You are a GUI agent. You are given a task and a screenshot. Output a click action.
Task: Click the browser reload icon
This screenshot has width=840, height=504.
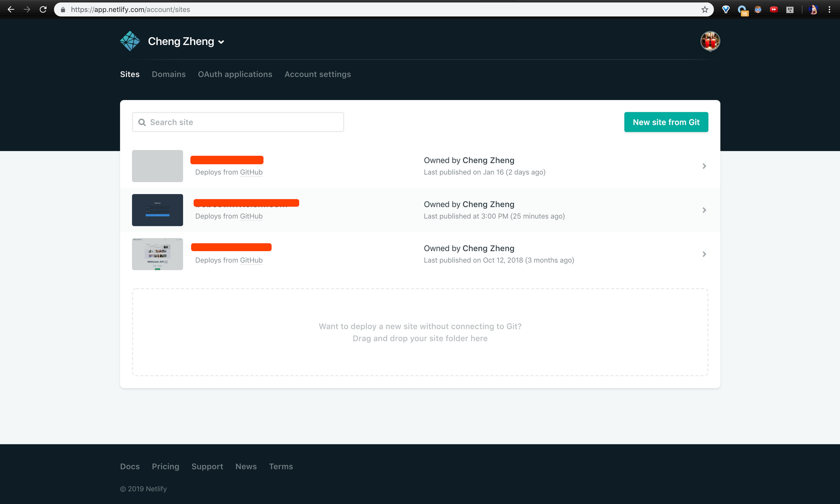pos(43,9)
